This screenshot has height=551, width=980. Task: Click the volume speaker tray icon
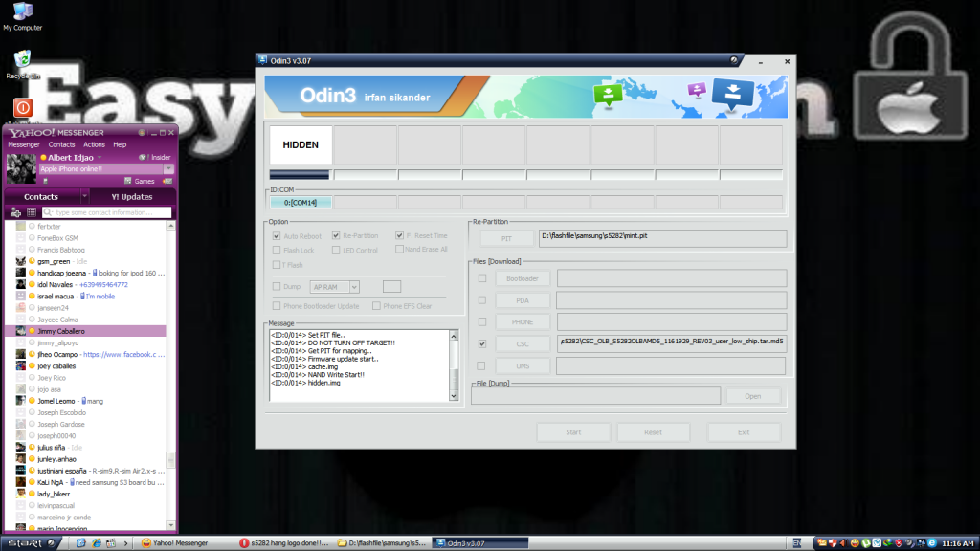pyautogui.click(x=843, y=543)
